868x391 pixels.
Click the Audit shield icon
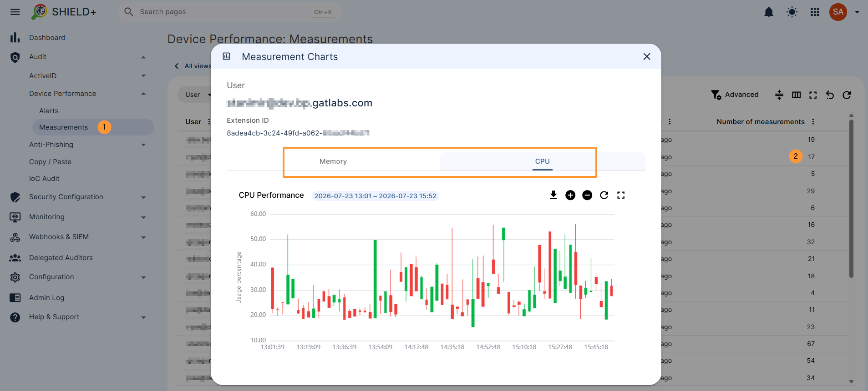coord(15,57)
